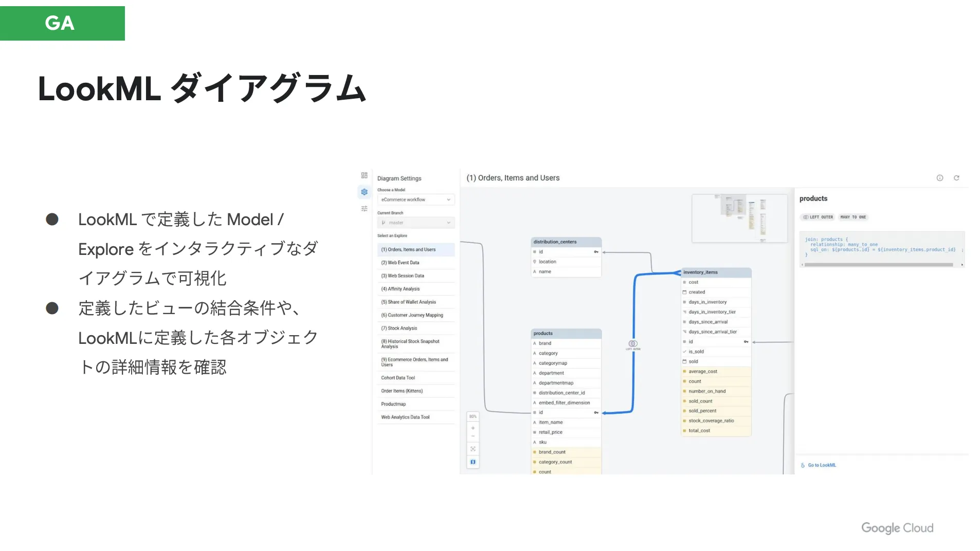Click the category_count measure in products

click(566, 462)
